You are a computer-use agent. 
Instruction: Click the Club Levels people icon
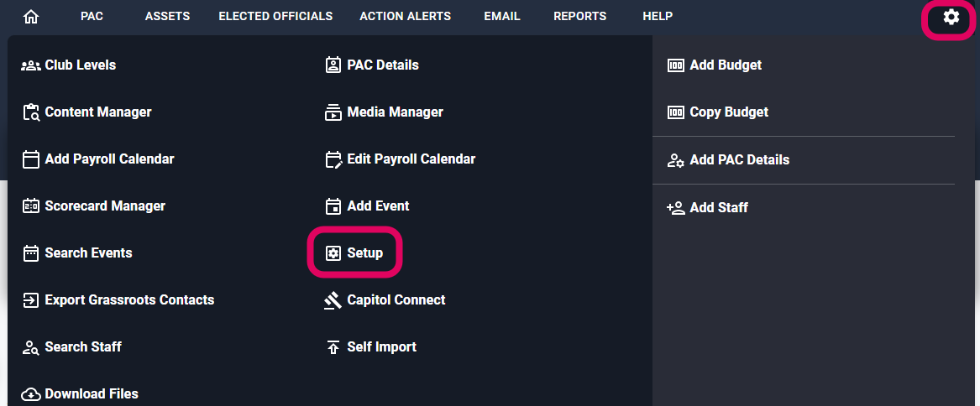pos(31,65)
